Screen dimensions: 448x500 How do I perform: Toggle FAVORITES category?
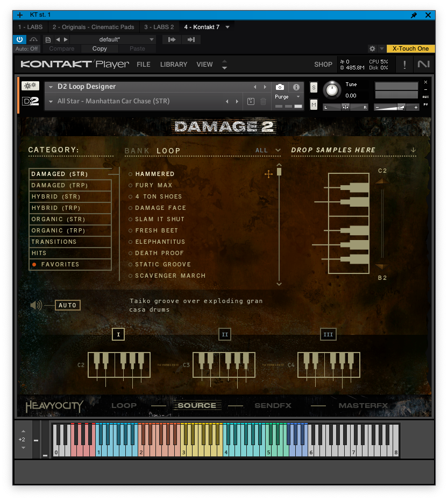click(x=70, y=264)
